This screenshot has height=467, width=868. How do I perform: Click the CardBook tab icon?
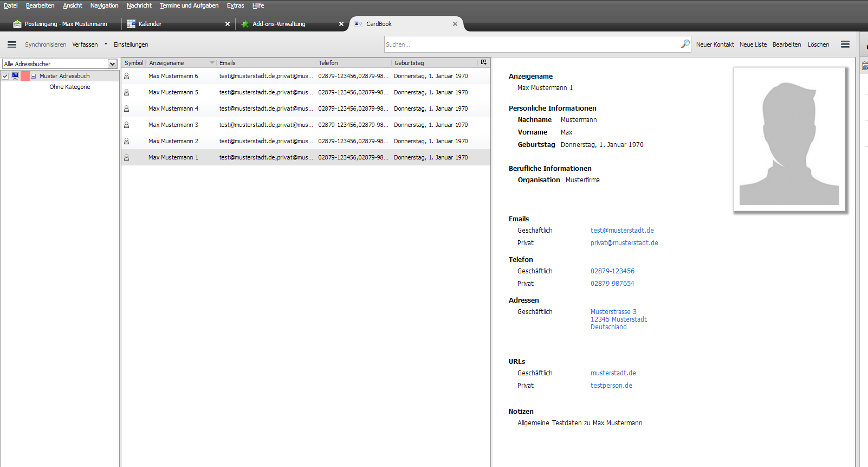click(x=359, y=24)
